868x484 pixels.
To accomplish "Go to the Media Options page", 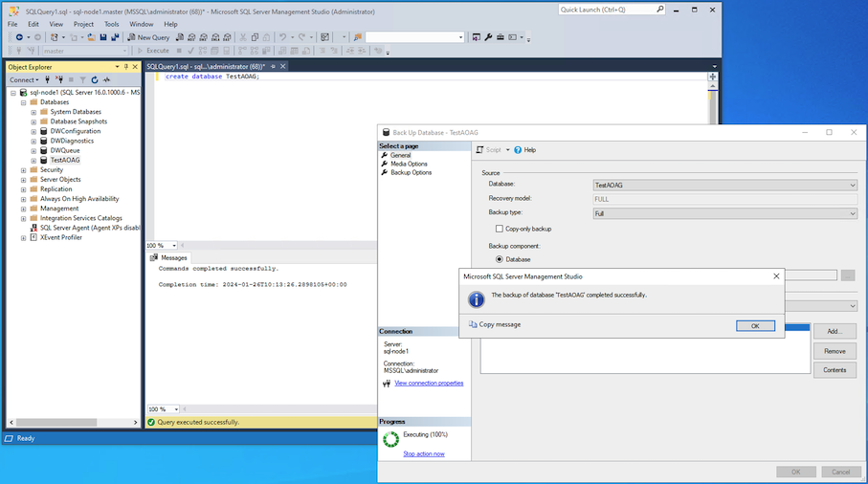I will pos(409,164).
